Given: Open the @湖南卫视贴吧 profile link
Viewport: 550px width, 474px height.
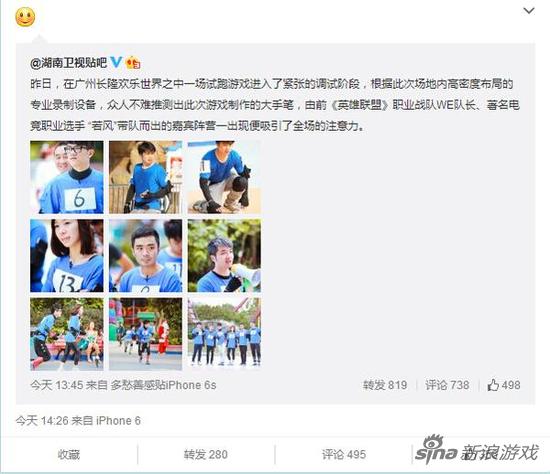Looking at the screenshot, I should (x=69, y=63).
